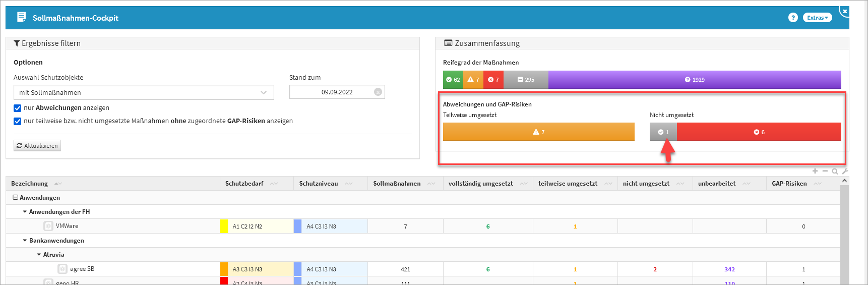Click the VMWare application icon
This screenshot has height=285, width=868.
click(x=48, y=226)
